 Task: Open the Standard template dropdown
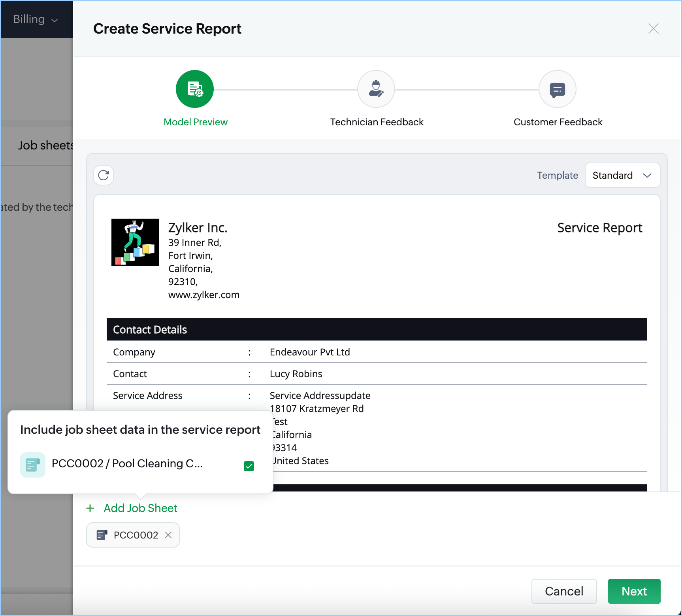coord(622,175)
